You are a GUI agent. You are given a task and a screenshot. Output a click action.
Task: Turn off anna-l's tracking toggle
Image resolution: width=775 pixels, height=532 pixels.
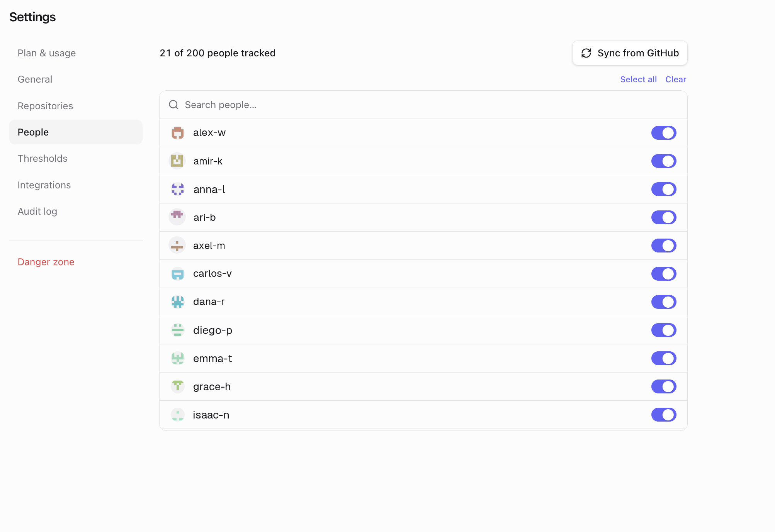pyautogui.click(x=664, y=189)
